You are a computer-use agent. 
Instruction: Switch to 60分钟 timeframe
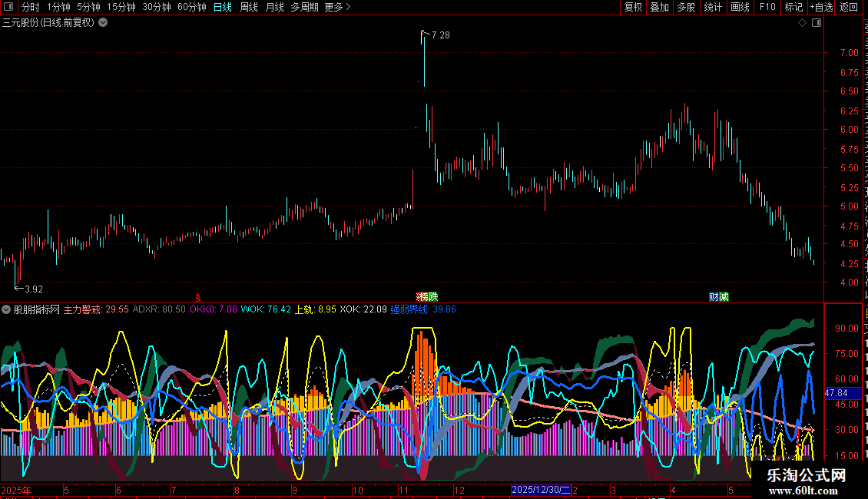tap(191, 7)
